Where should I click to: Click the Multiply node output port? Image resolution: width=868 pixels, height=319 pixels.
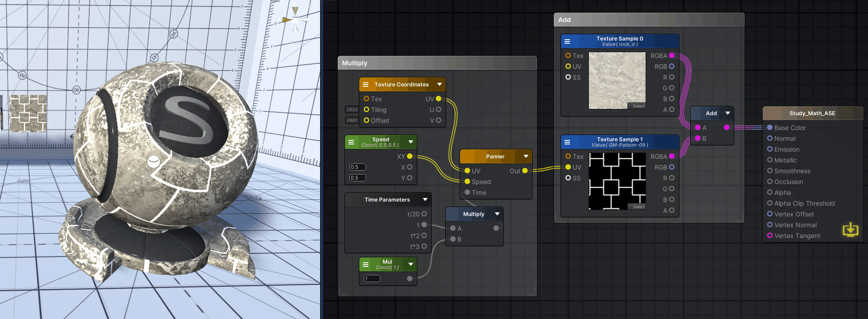(x=496, y=229)
